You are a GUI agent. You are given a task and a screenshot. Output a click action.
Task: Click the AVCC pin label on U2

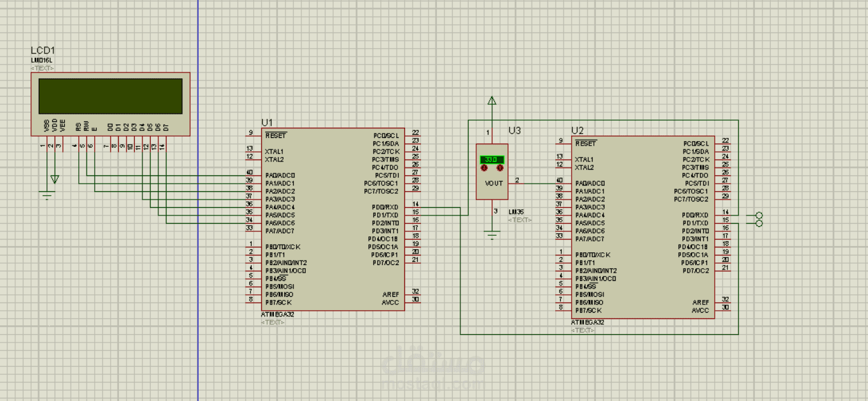tap(701, 310)
